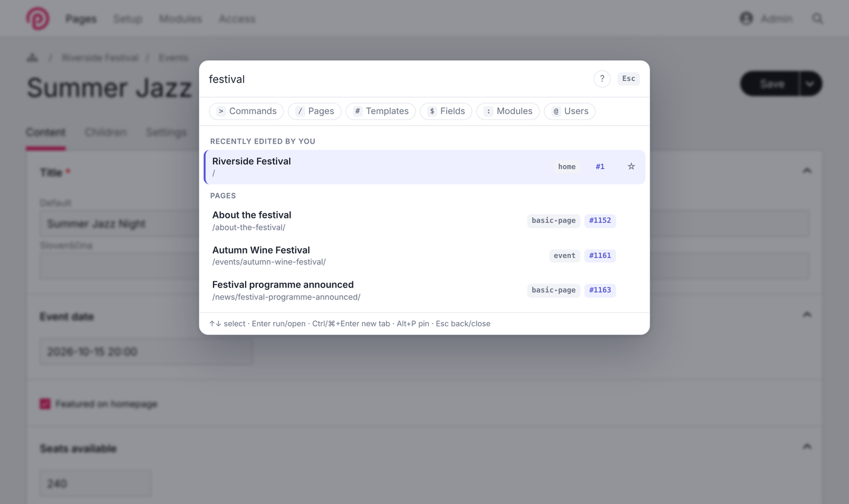Click the #1152 page ID badge

point(600,221)
